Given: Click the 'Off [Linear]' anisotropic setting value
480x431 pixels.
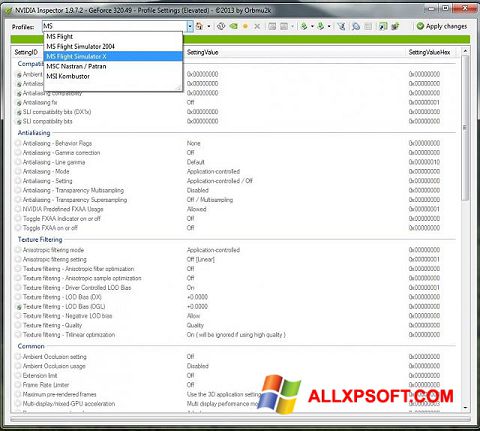Looking at the screenshot, I should pyautogui.click(x=201, y=259).
